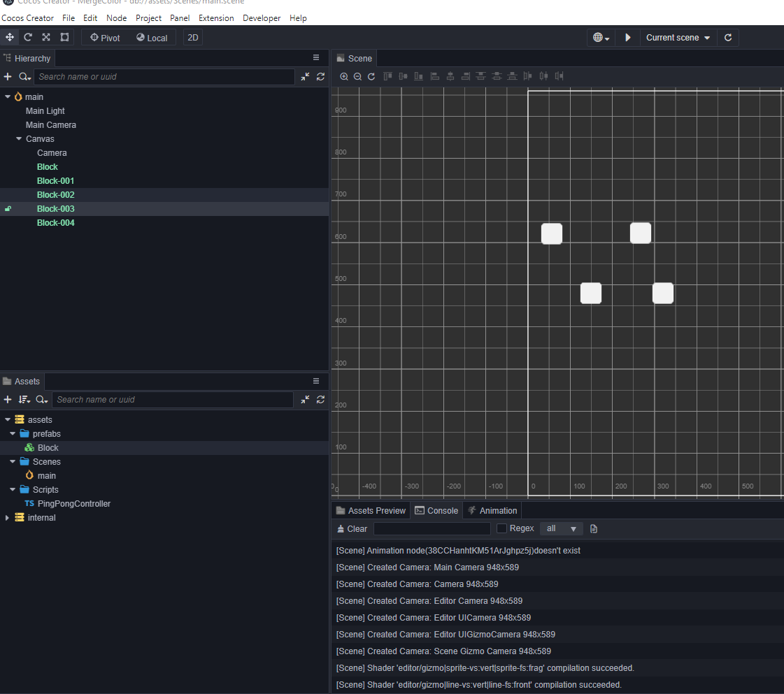Click the Play preview button
The height and width of the screenshot is (694, 784).
pos(627,38)
